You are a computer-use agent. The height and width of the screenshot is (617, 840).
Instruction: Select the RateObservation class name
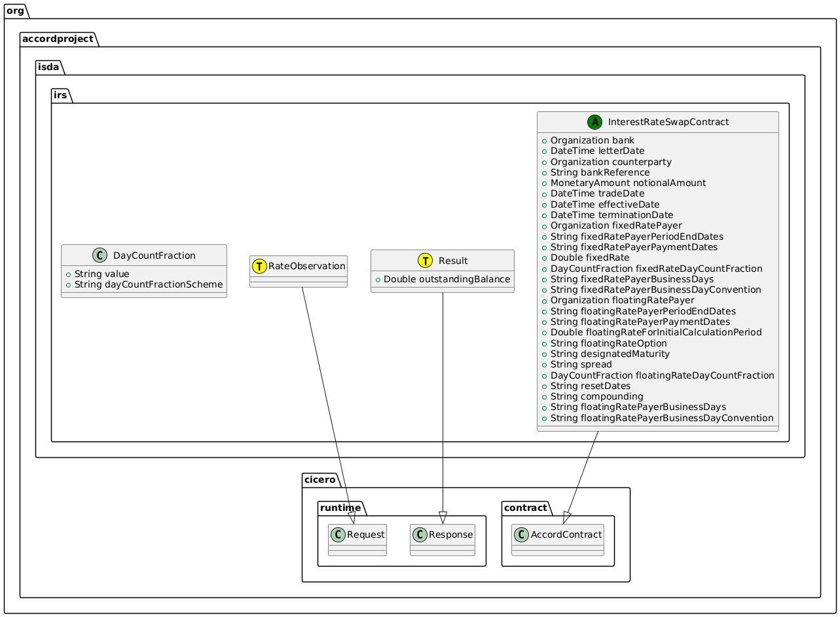(306, 266)
